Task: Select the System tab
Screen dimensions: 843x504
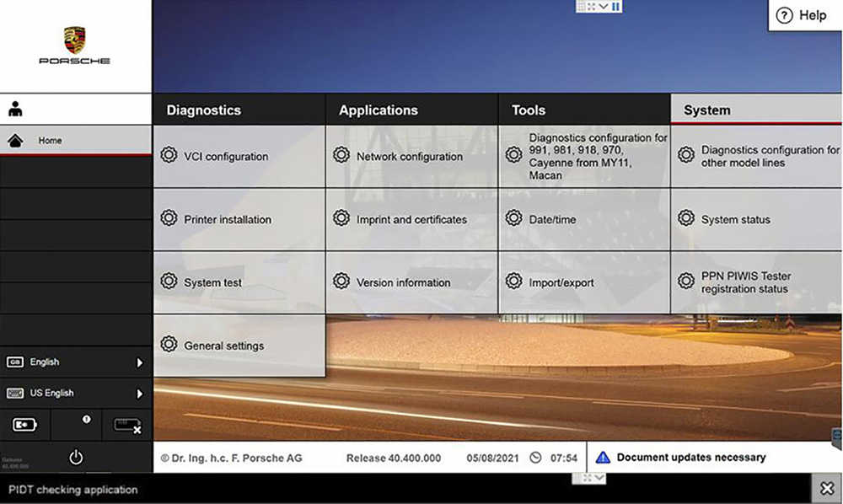Action: pyautogui.click(x=756, y=109)
